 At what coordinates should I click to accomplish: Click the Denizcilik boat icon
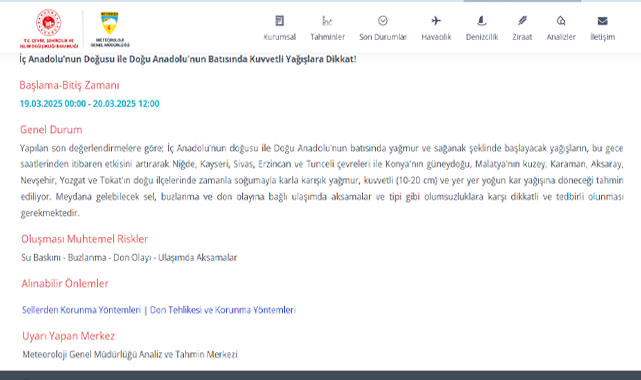[x=482, y=20]
